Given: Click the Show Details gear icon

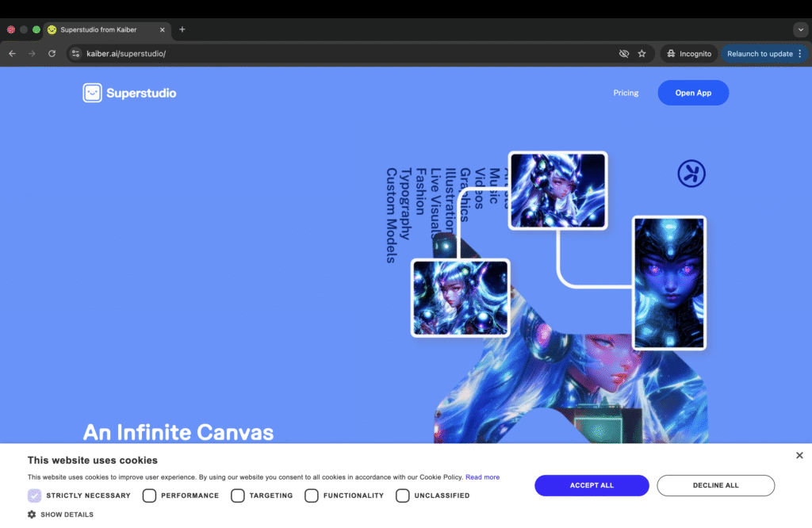Looking at the screenshot, I should [x=32, y=515].
